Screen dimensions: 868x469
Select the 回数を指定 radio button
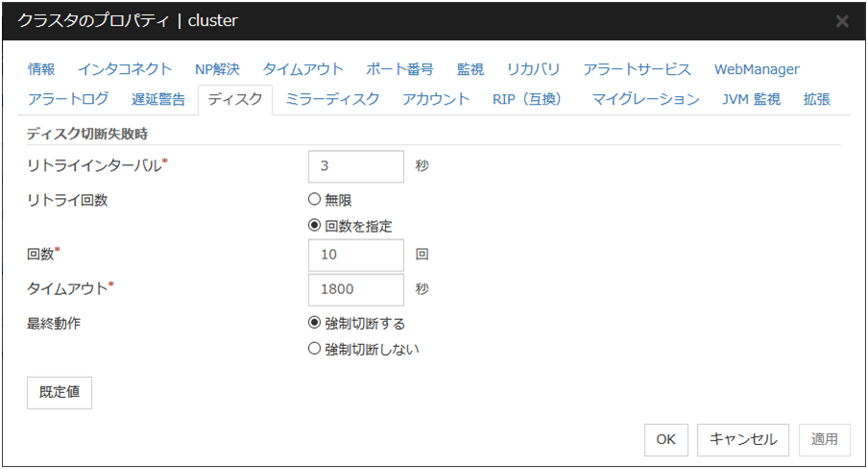(x=314, y=226)
